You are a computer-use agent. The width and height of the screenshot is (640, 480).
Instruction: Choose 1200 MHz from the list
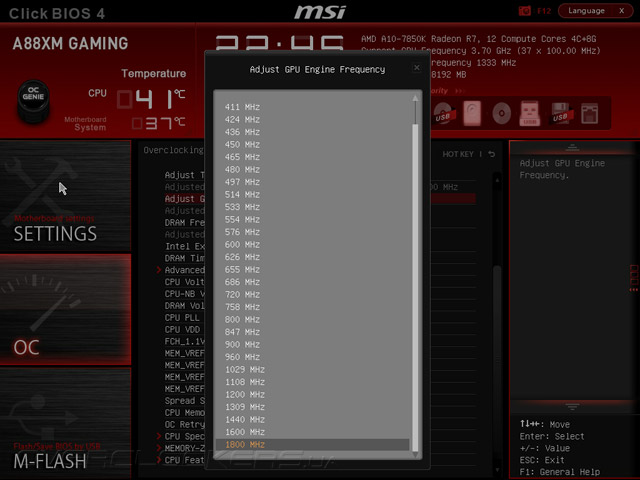[x=312, y=395]
